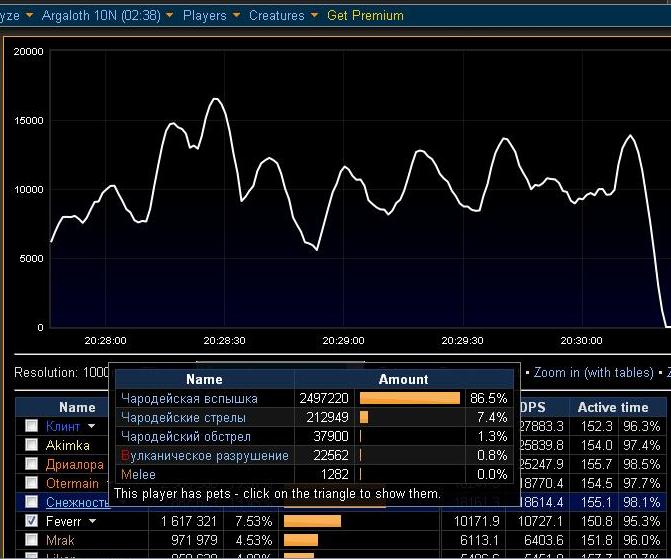
Task: Open the Creatures menu
Action: click(283, 16)
